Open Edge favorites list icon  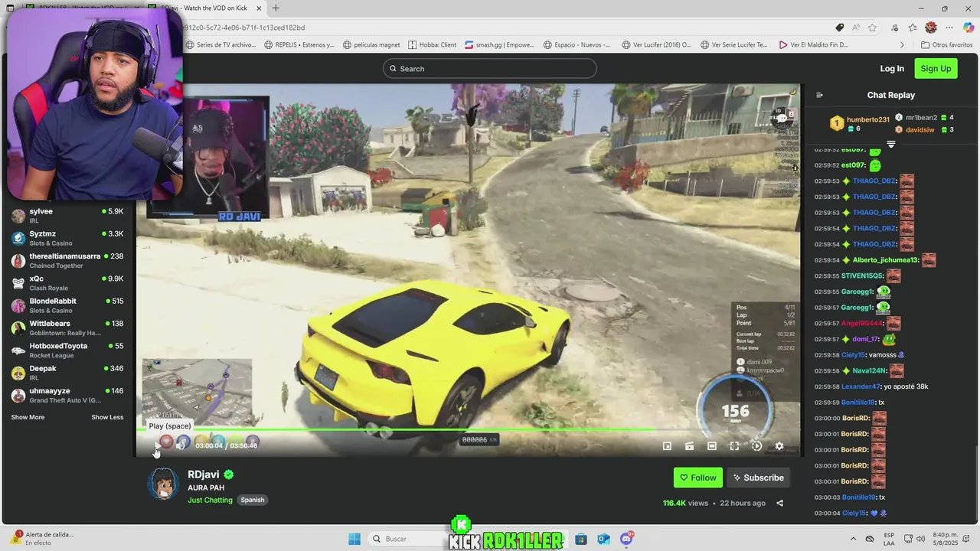(913, 28)
